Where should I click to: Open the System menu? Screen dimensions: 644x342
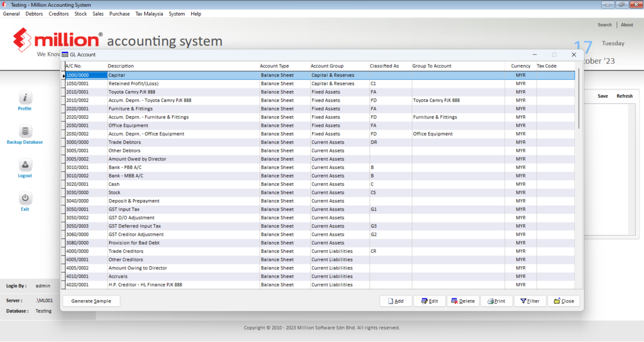(177, 14)
